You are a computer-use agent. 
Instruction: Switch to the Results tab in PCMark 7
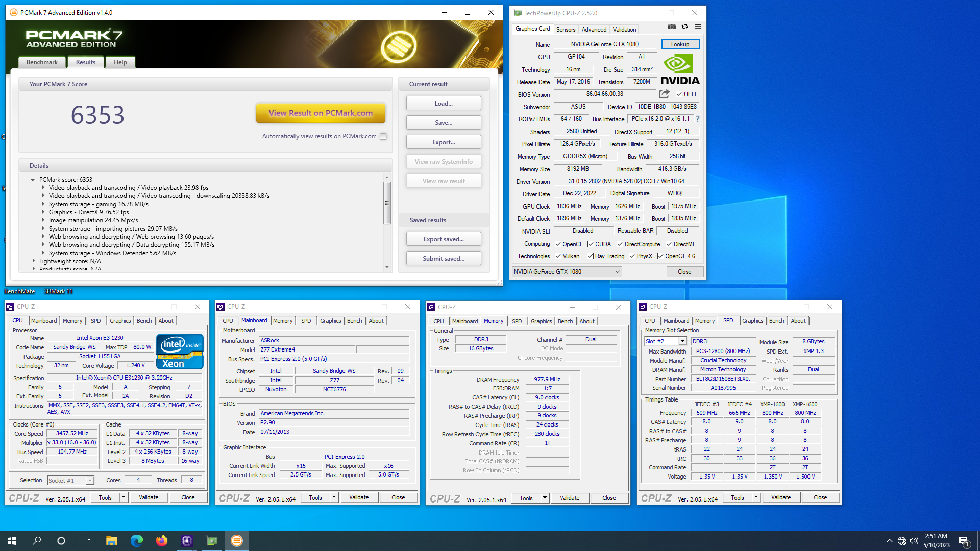86,62
